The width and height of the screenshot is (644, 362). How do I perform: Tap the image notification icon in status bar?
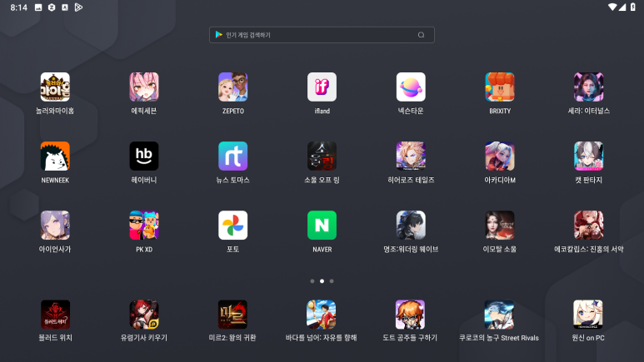pyautogui.click(x=38, y=7)
